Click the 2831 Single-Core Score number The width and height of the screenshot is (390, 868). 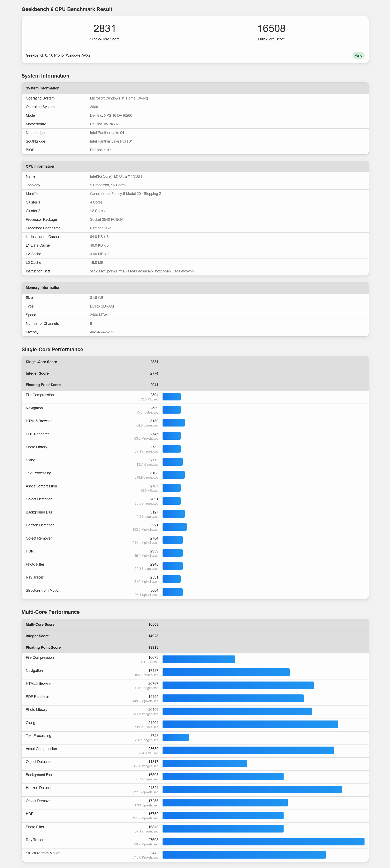(x=105, y=29)
